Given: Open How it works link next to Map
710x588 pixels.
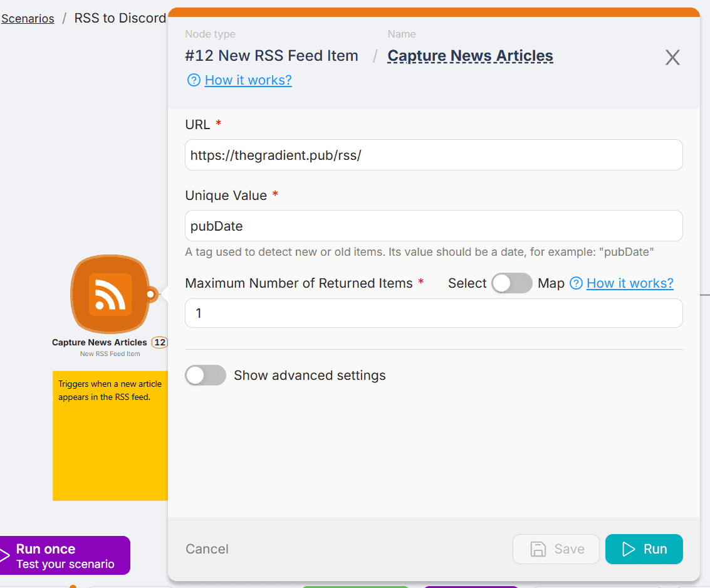Looking at the screenshot, I should coord(630,283).
